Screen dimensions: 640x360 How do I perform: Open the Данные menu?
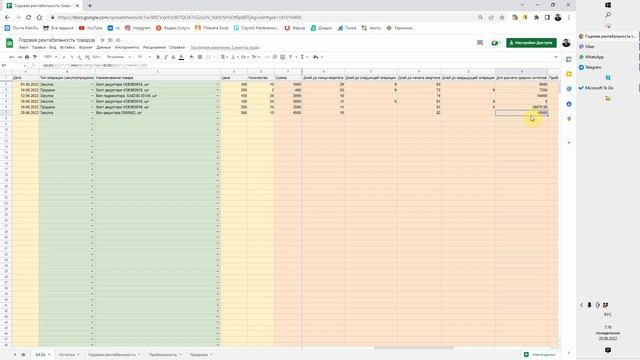(x=104, y=47)
